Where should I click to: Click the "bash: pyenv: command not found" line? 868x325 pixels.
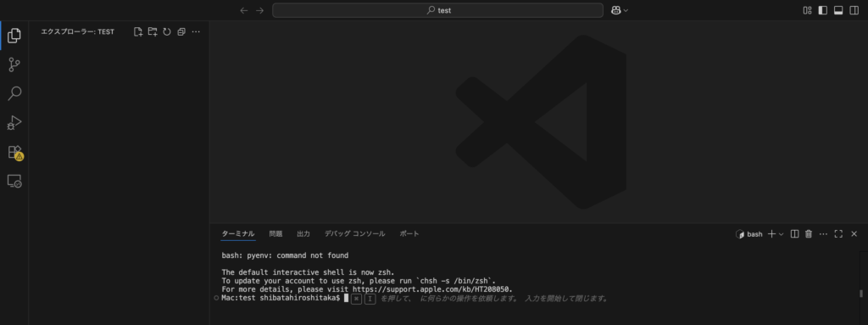click(285, 255)
